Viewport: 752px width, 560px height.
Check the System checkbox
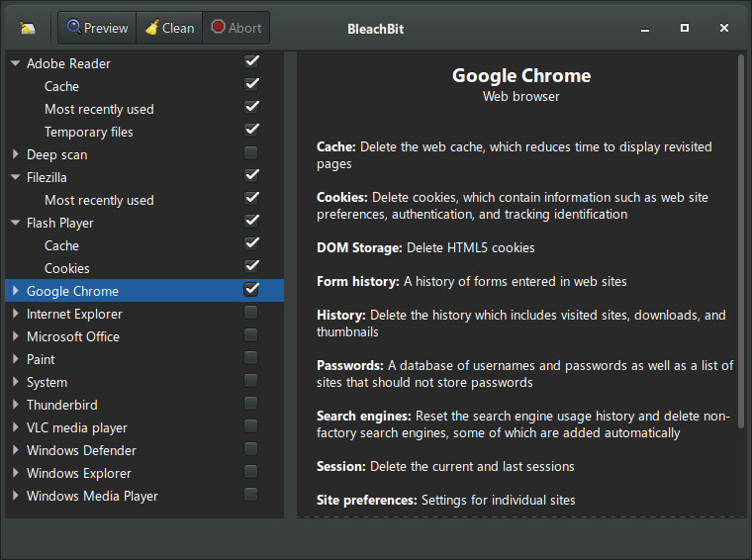tap(250, 380)
